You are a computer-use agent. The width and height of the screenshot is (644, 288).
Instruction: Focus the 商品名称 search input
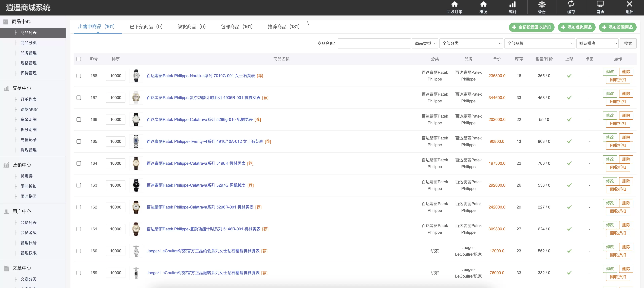pos(374,43)
